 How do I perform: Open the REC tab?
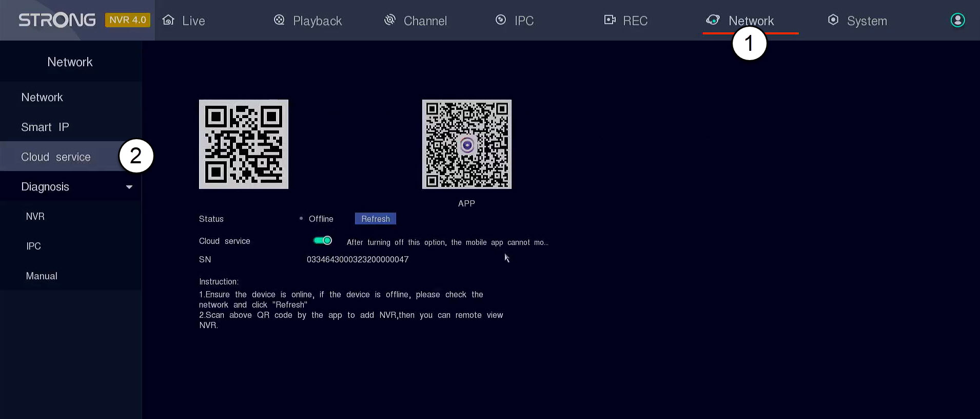click(x=626, y=21)
